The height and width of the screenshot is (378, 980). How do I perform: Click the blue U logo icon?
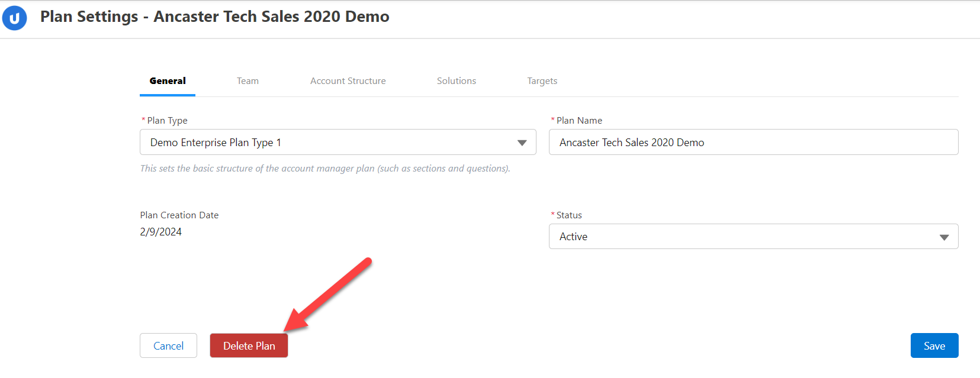tap(14, 18)
